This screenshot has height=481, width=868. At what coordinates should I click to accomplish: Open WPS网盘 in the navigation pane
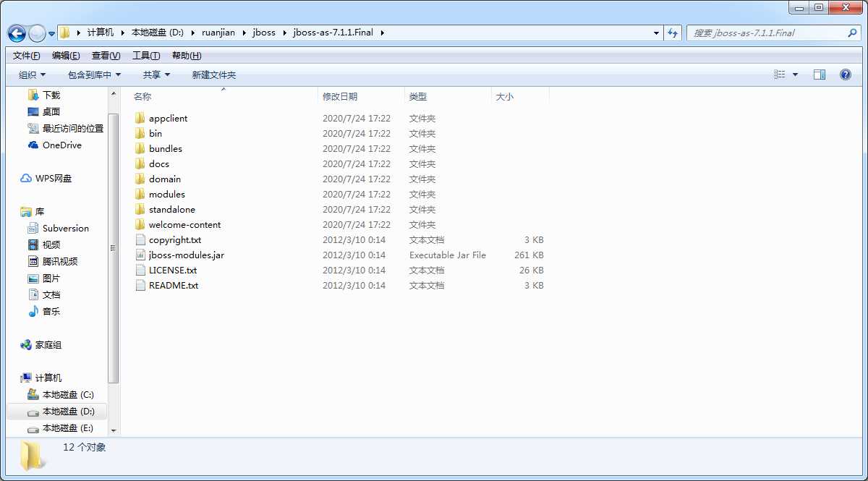(x=54, y=178)
